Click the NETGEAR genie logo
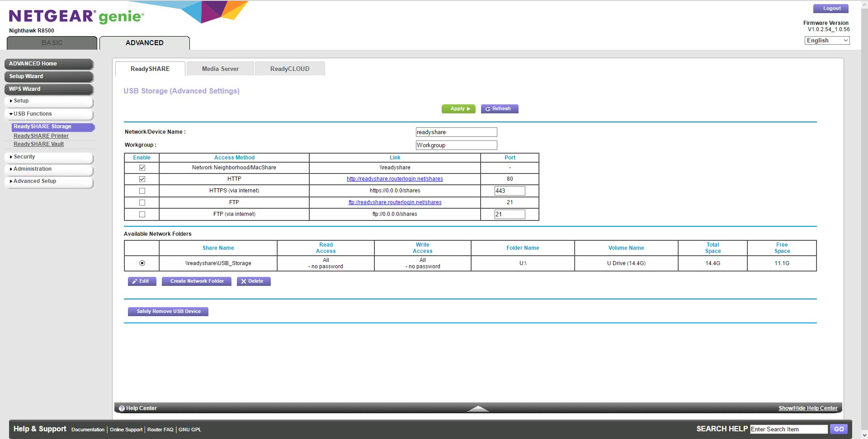Screen dimensions: 868x439 point(76,17)
